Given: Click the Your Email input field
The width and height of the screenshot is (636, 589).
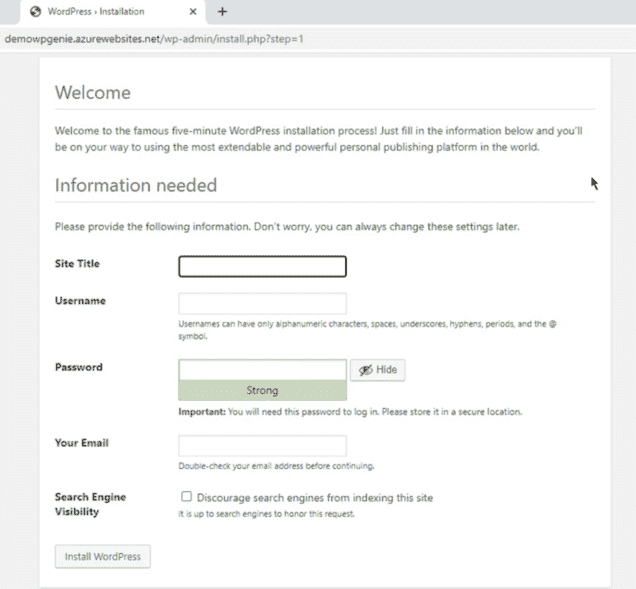Looking at the screenshot, I should (x=262, y=446).
